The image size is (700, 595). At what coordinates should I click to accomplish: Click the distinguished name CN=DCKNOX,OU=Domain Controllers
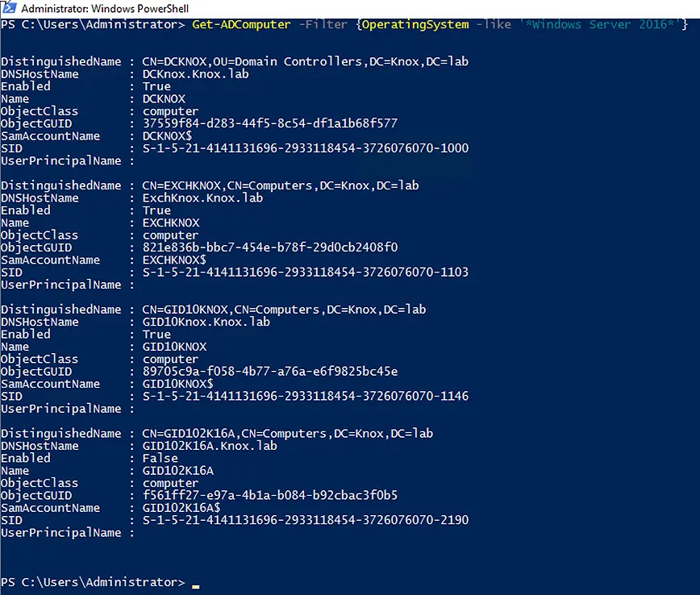tap(306, 61)
